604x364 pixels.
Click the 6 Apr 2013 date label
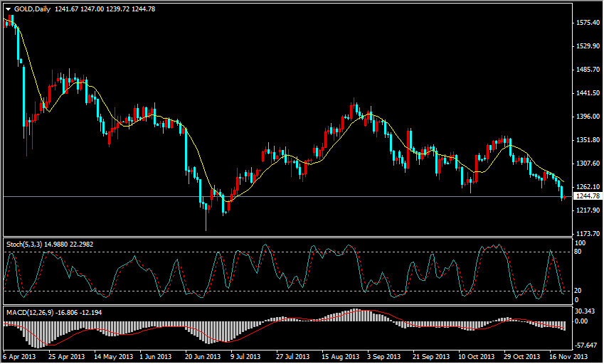coord(20,357)
